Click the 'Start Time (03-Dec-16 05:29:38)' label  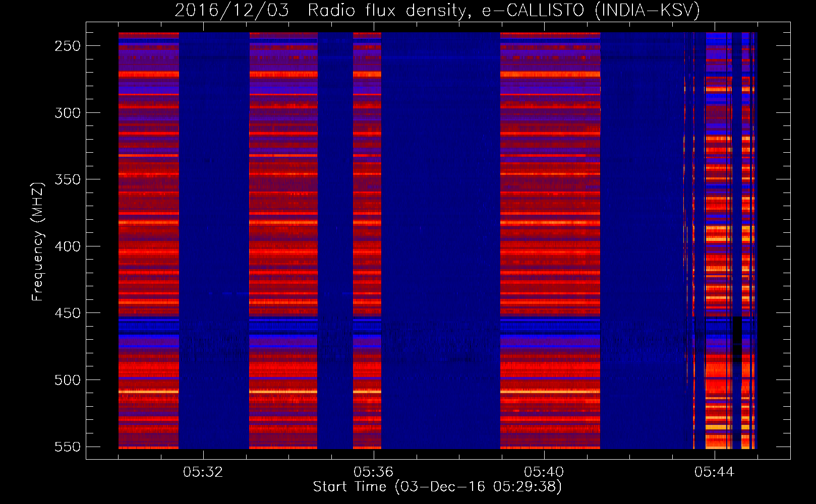(437, 487)
